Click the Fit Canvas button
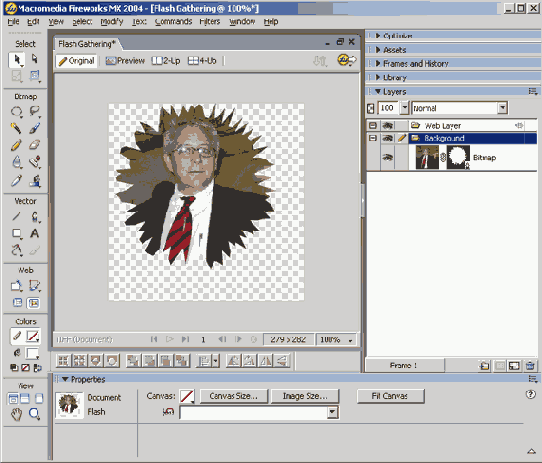 [390, 396]
